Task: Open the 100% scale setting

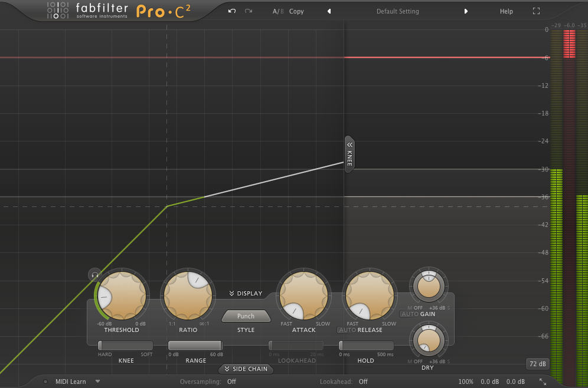Action: (466, 382)
